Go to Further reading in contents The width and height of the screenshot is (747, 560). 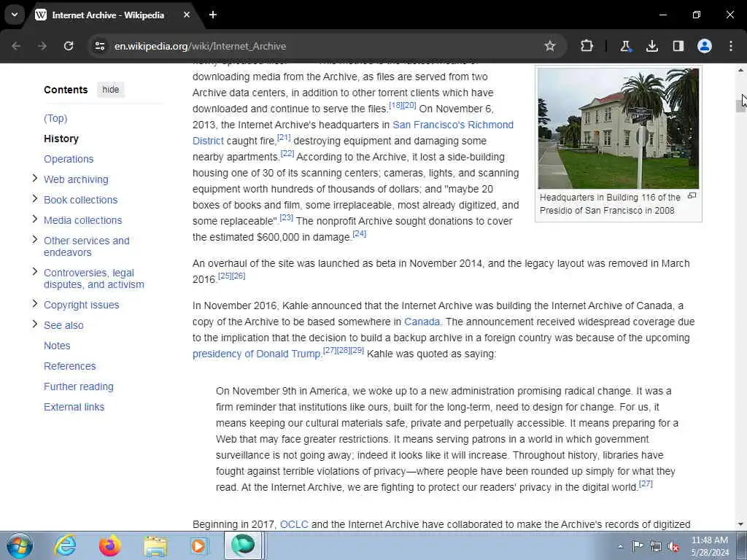(79, 386)
